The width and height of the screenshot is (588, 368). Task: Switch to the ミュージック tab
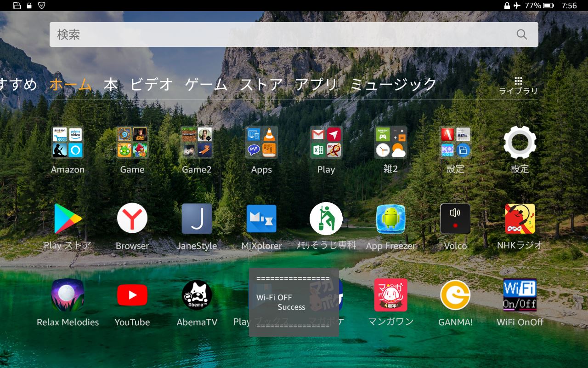(x=393, y=85)
